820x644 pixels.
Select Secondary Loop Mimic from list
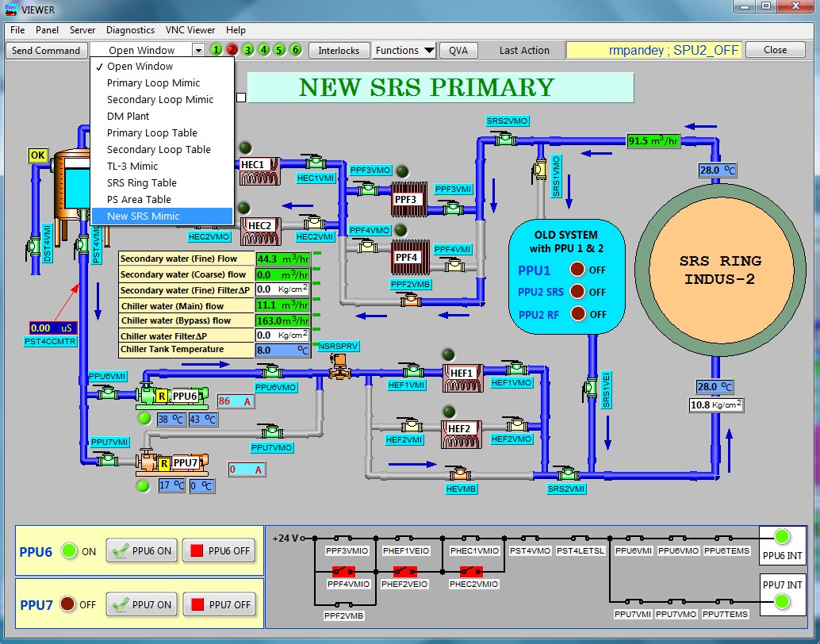[x=160, y=99]
